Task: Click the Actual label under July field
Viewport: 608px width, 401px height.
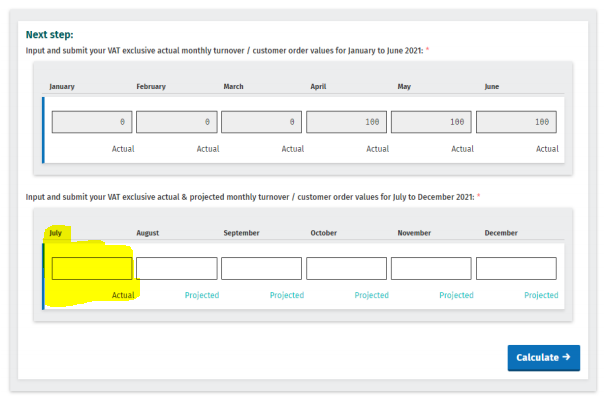Action: click(x=123, y=295)
